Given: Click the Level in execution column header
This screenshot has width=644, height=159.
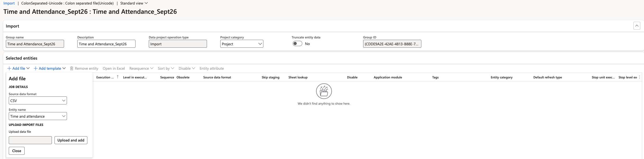Looking at the screenshot, I should [135, 77].
